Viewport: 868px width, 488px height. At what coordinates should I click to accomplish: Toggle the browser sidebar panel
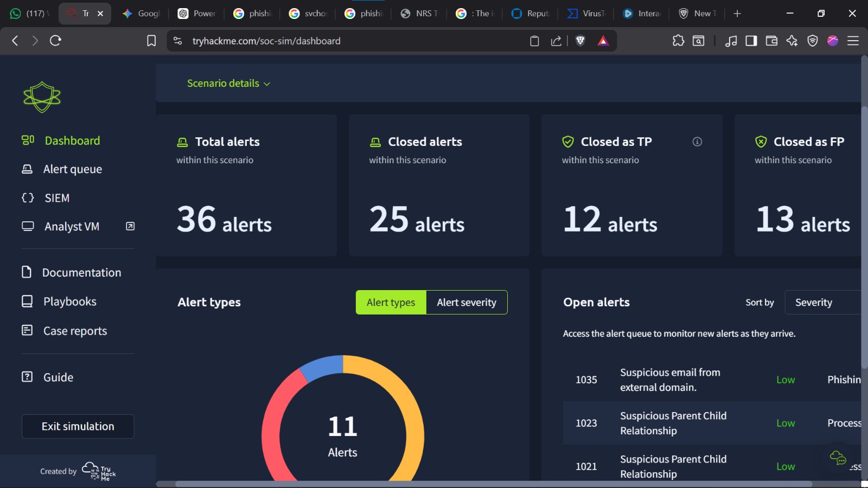point(751,41)
